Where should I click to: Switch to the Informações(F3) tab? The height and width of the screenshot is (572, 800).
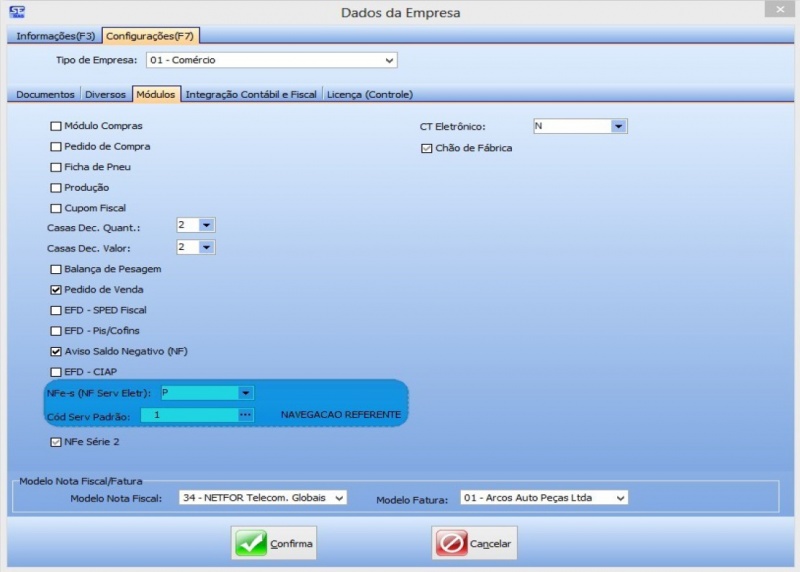click(x=56, y=36)
